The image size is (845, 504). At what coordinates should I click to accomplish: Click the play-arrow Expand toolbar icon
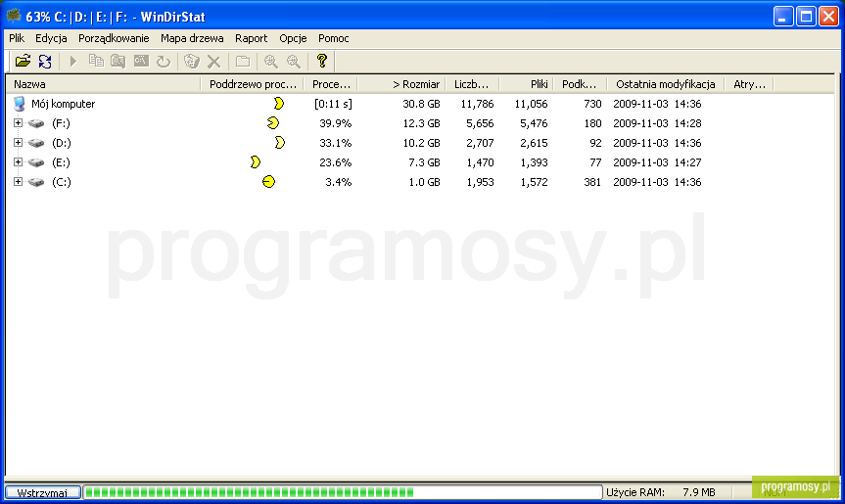[x=73, y=61]
